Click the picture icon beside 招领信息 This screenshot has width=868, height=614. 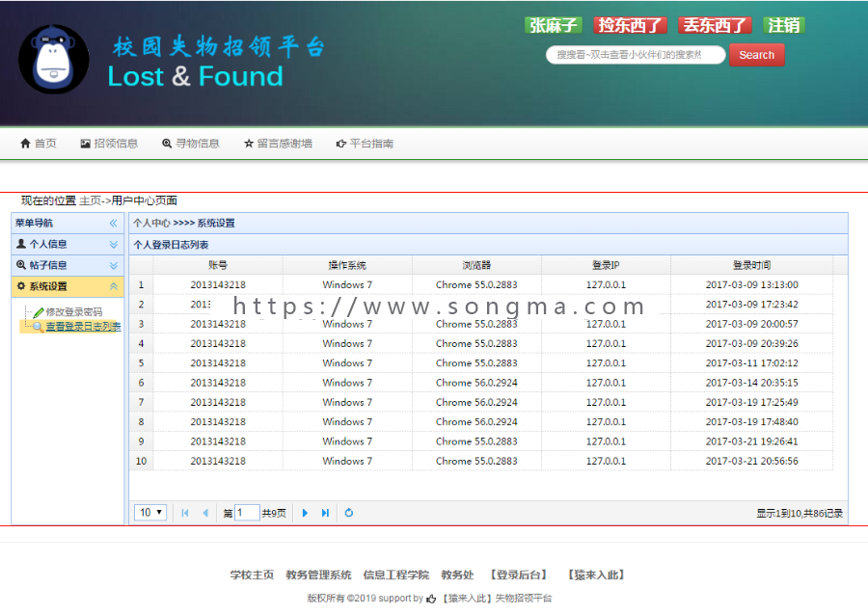click(x=85, y=144)
